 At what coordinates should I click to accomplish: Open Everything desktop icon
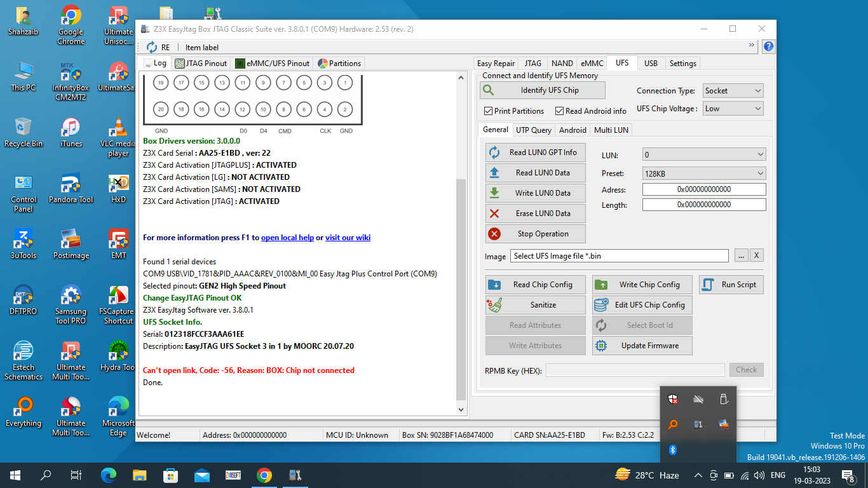click(x=23, y=412)
